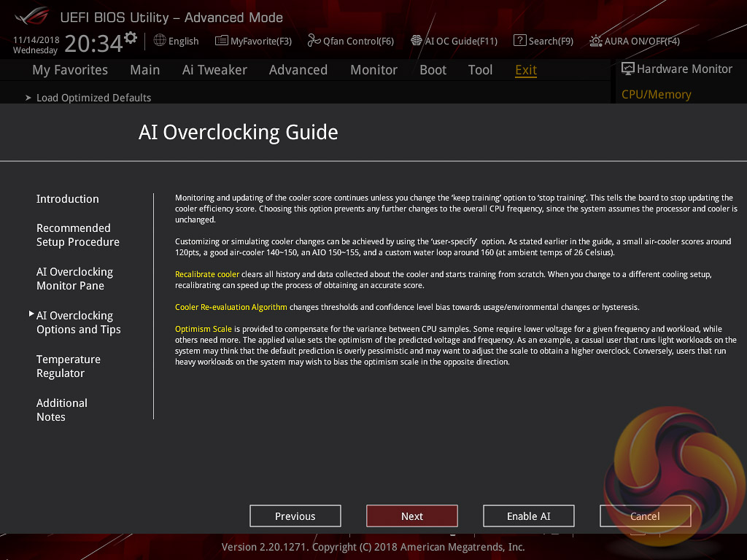Image resolution: width=747 pixels, height=560 pixels.
Task: Click the Previous button
Action: pyautogui.click(x=295, y=516)
